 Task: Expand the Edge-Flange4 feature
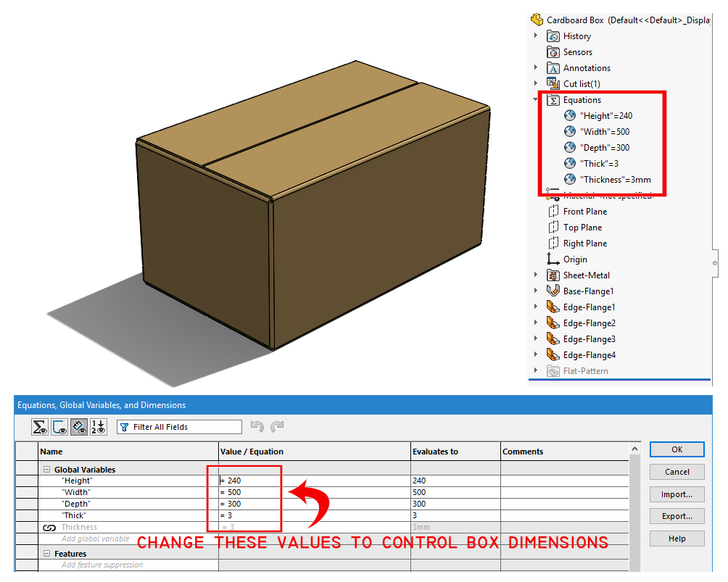click(x=536, y=354)
